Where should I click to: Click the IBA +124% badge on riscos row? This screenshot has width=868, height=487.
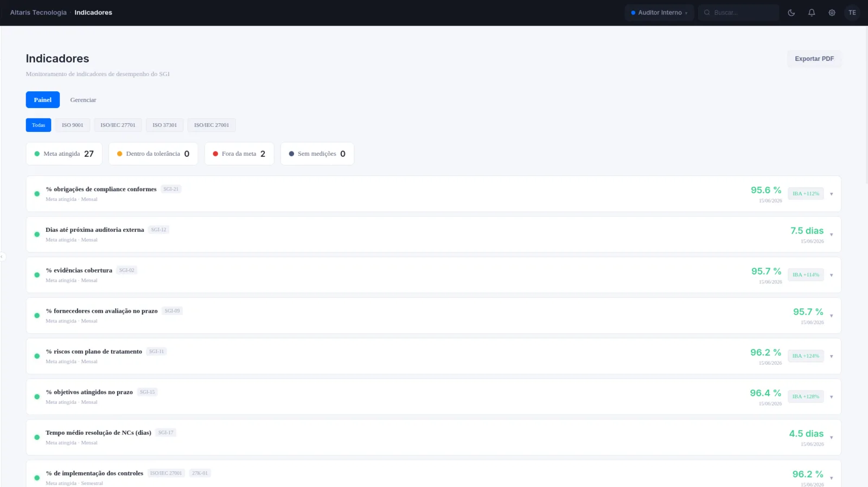click(806, 356)
